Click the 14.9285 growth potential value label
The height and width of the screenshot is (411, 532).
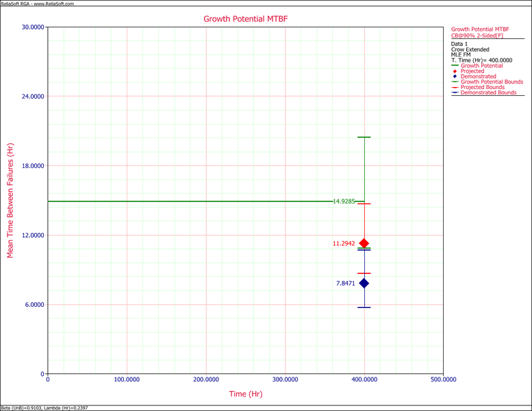[x=344, y=202]
